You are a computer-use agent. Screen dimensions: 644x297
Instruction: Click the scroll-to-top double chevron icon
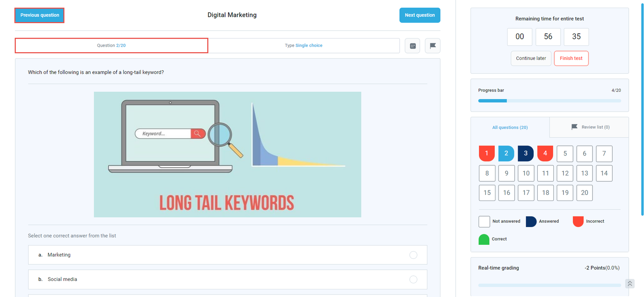pyautogui.click(x=630, y=284)
